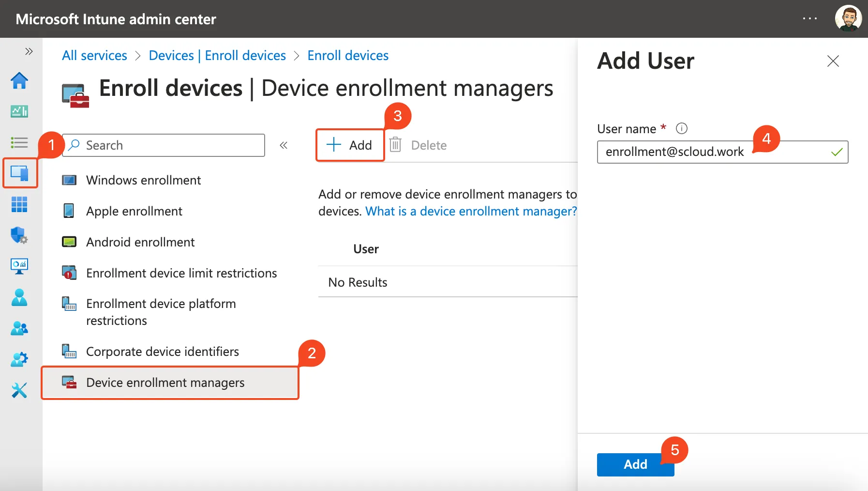Open Troubleshooting tools icon in sidebar

point(19,390)
